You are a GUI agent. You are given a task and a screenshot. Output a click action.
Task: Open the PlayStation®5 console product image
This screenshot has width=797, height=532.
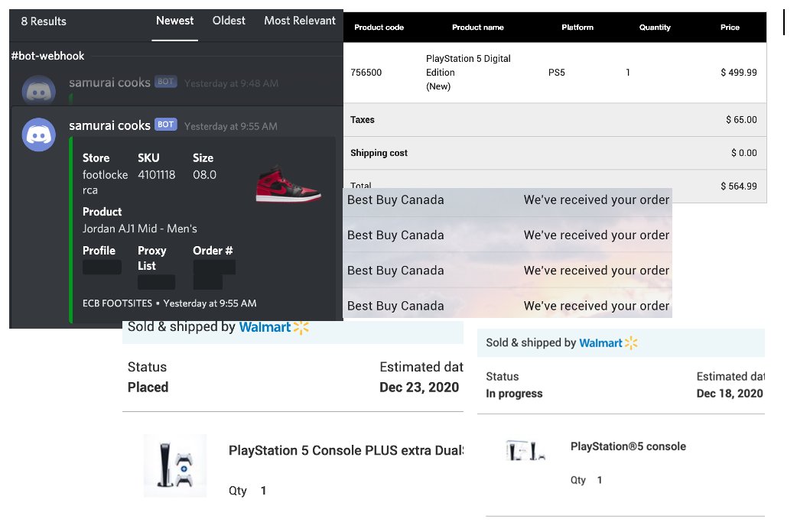pos(525,451)
